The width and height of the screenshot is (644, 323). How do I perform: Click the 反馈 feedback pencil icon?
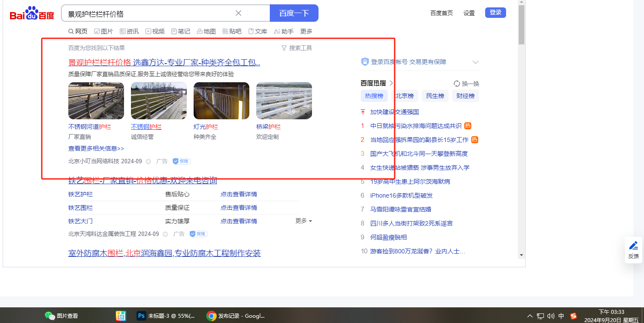click(x=634, y=246)
